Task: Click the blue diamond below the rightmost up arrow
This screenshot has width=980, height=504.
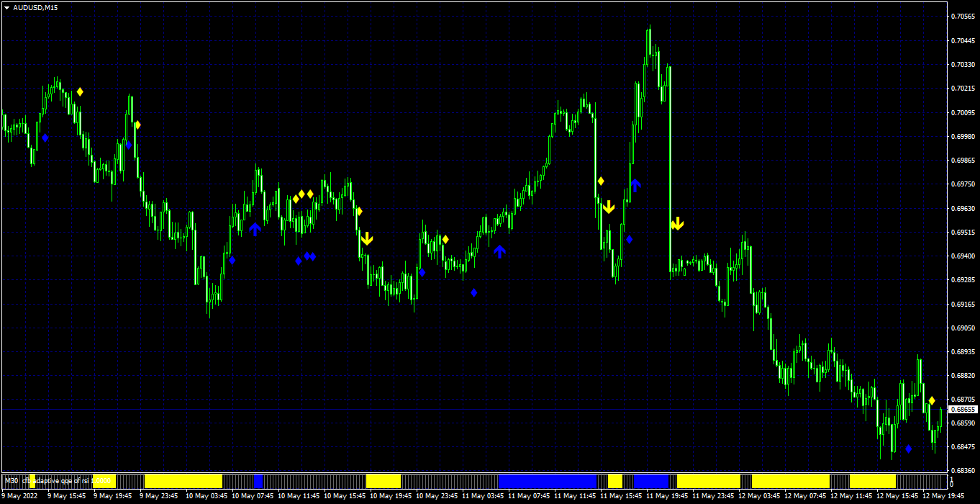Action: click(x=629, y=239)
